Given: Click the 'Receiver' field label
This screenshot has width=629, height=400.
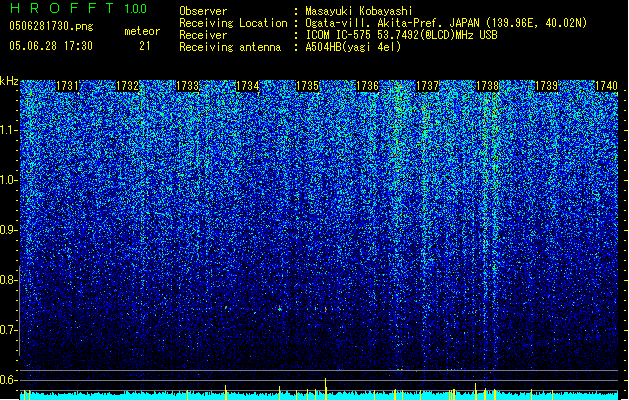Looking at the screenshot, I should pos(203,35).
